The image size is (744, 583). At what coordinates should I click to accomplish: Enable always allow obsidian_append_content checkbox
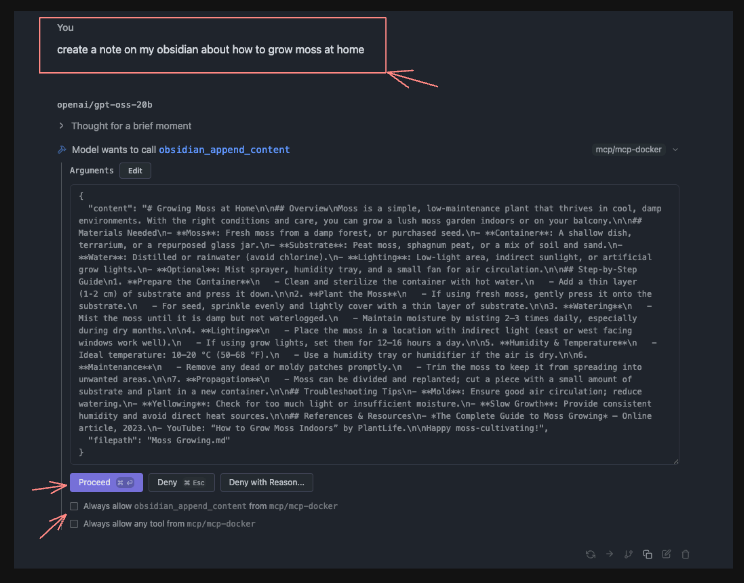coord(74,506)
